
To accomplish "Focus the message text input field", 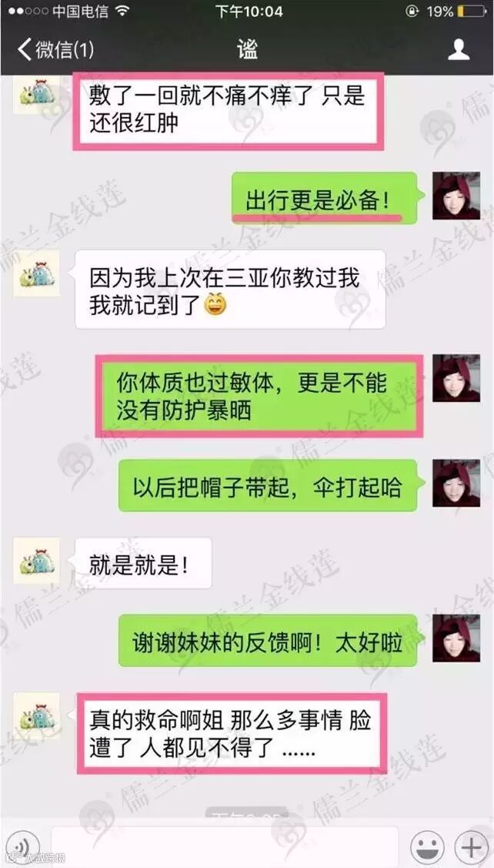I will 225,847.
